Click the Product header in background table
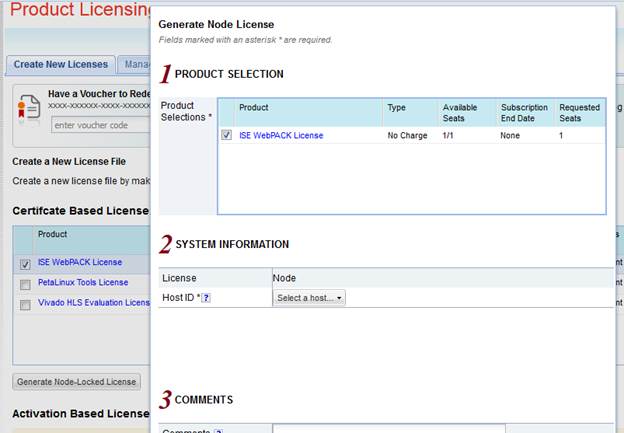 (x=52, y=234)
